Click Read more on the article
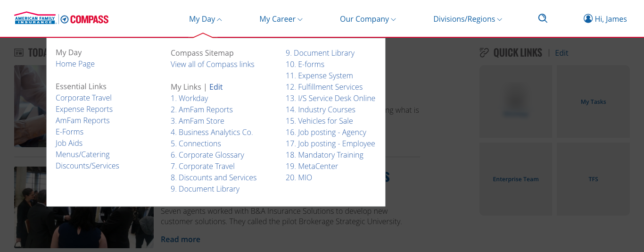Image resolution: width=644 pixels, height=252 pixels. (x=180, y=239)
